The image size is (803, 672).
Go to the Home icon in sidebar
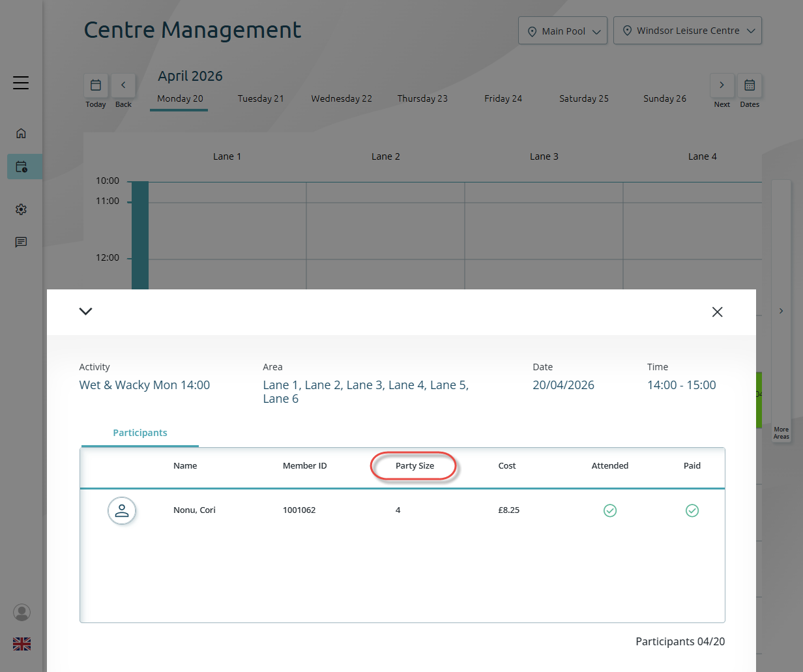21,134
